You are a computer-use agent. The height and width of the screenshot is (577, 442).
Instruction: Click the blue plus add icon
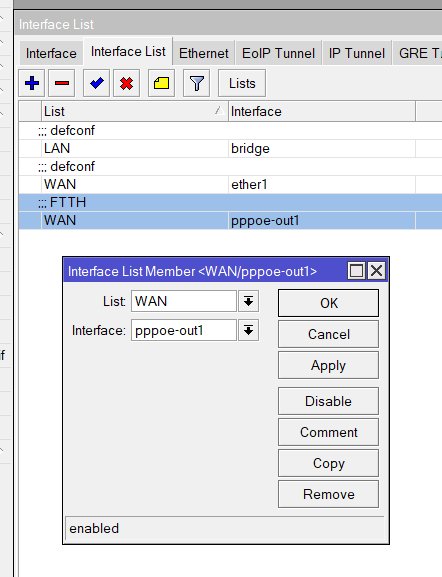coord(32,83)
